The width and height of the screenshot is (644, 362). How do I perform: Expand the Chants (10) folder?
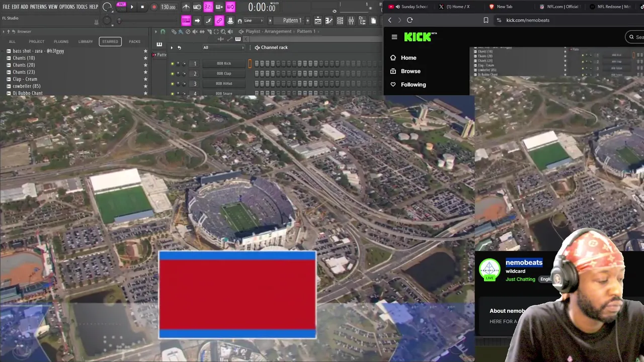pos(24,58)
